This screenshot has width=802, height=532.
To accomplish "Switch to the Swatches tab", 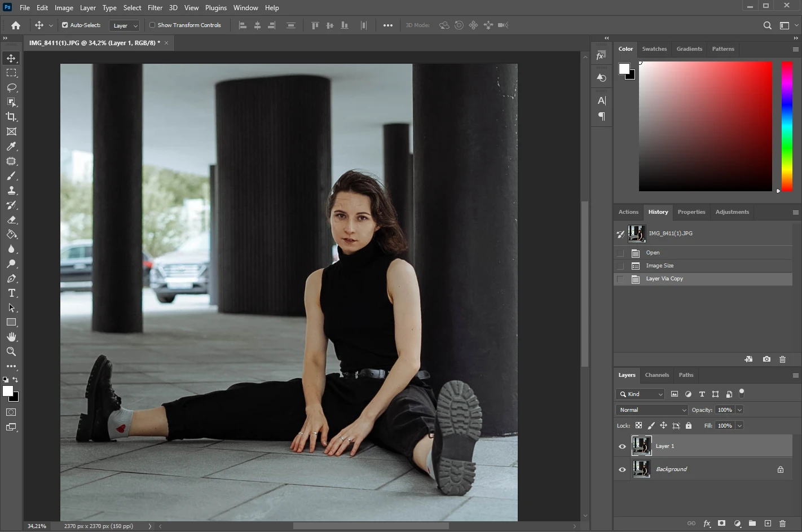I will [x=654, y=49].
